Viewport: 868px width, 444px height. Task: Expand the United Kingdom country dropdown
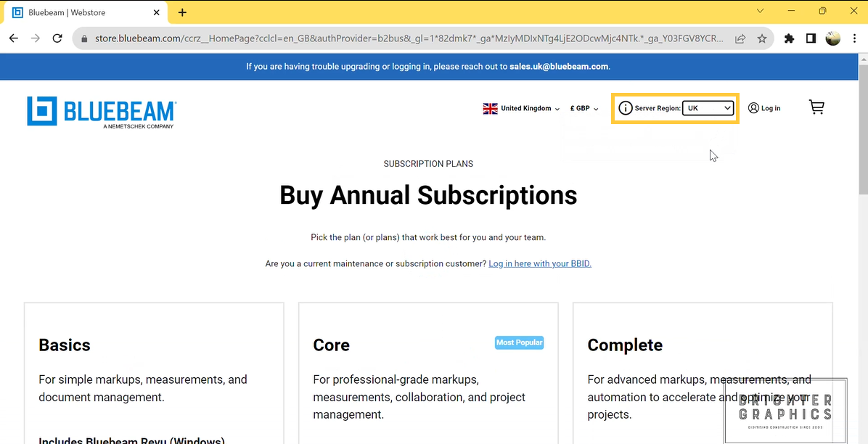[x=522, y=108]
